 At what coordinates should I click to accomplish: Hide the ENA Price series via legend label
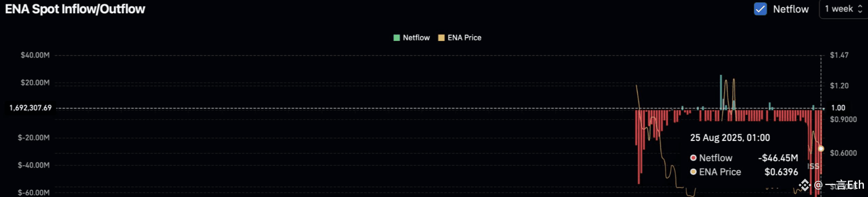(x=464, y=38)
